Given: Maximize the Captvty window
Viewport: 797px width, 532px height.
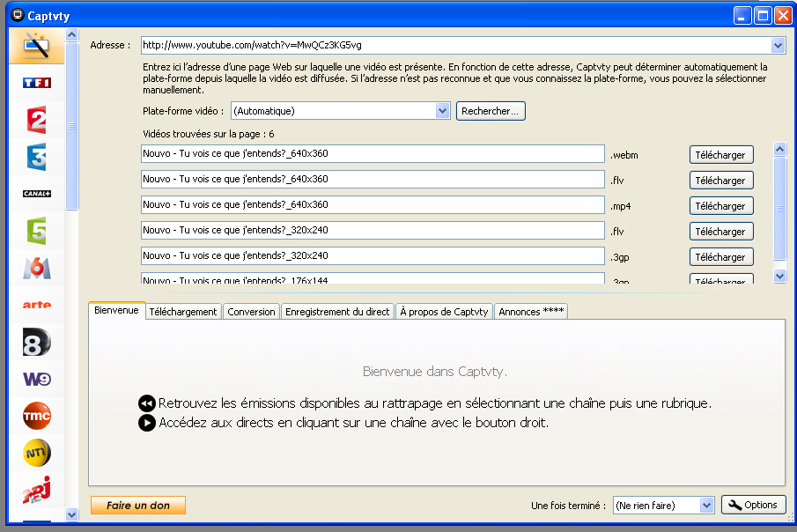Looking at the screenshot, I should pos(763,16).
